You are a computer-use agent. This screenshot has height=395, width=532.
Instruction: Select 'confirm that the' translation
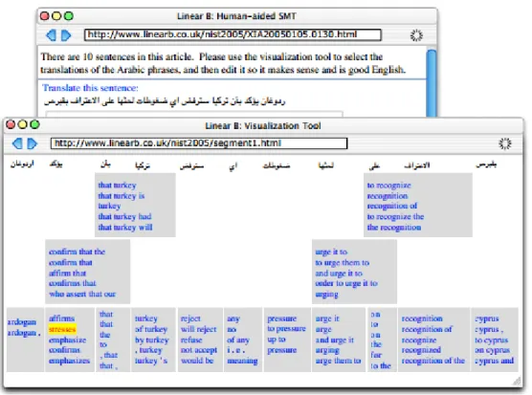(x=77, y=252)
